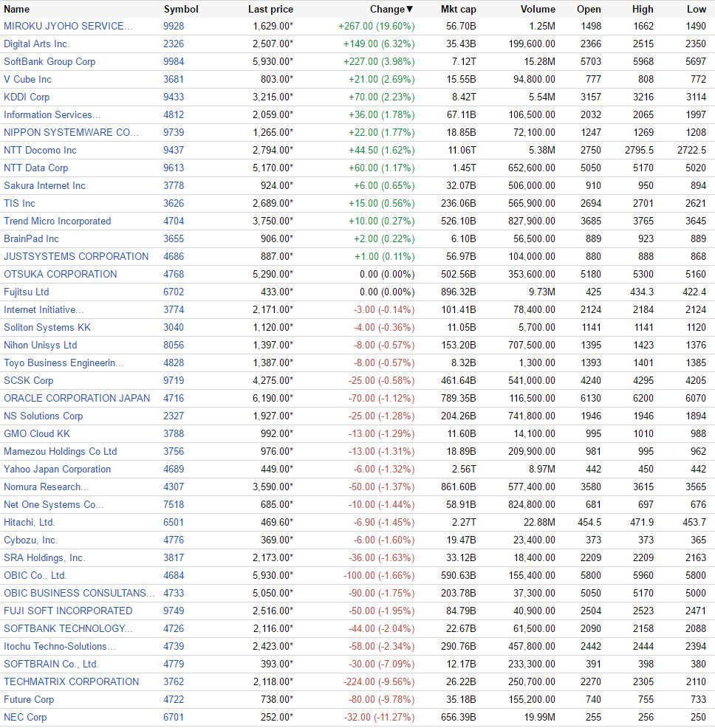This screenshot has width=715, height=728.
Task: Open Future Corp link
Action: 29,699
